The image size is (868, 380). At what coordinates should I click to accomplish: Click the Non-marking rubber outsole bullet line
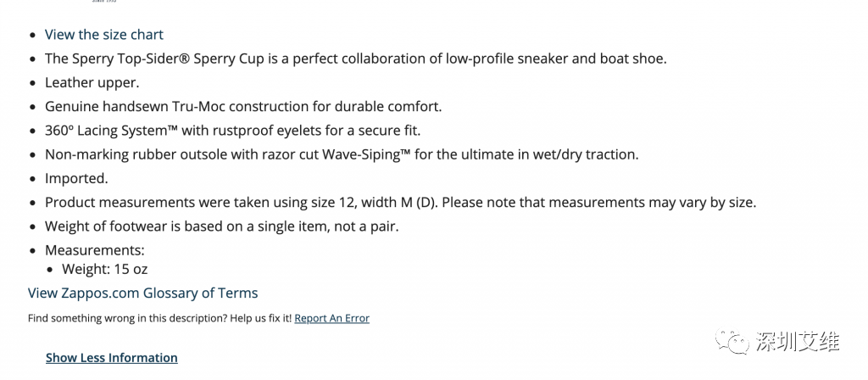tap(342, 154)
